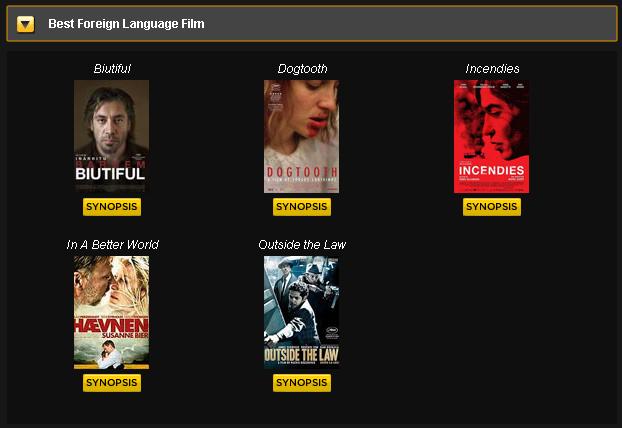Click the In A Better World title
Image resolution: width=622 pixels, height=428 pixels.
[113, 245]
